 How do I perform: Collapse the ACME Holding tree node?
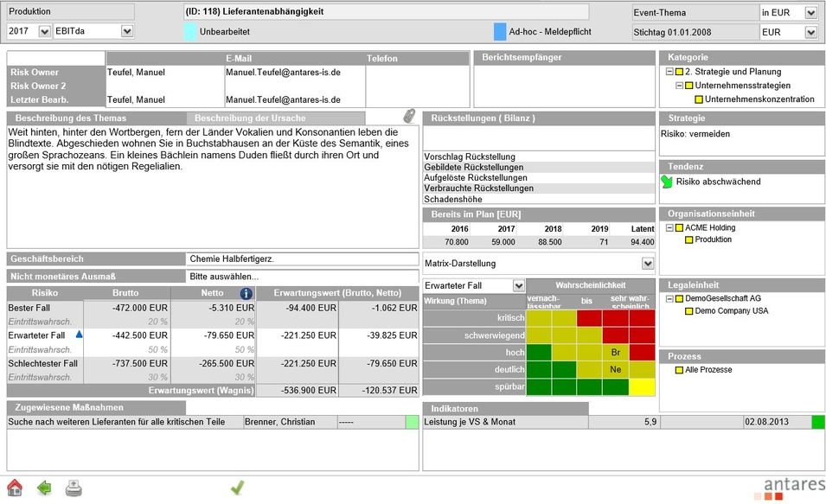[x=669, y=227]
